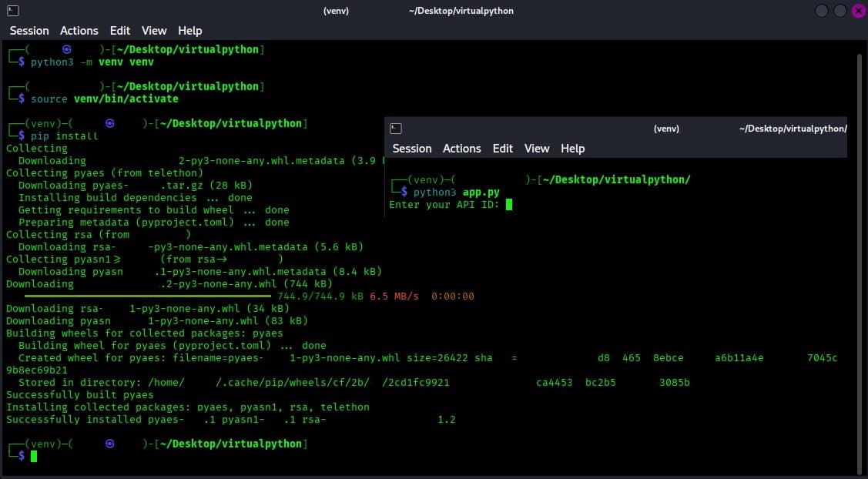
Task: Open Edit menu in the second terminal window
Action: pos(503,149)
